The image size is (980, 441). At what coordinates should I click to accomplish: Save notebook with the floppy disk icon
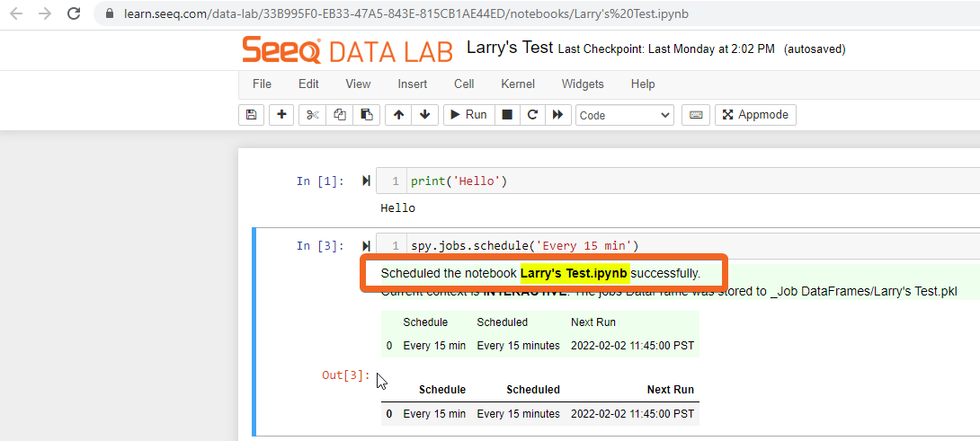coord(251,115)
